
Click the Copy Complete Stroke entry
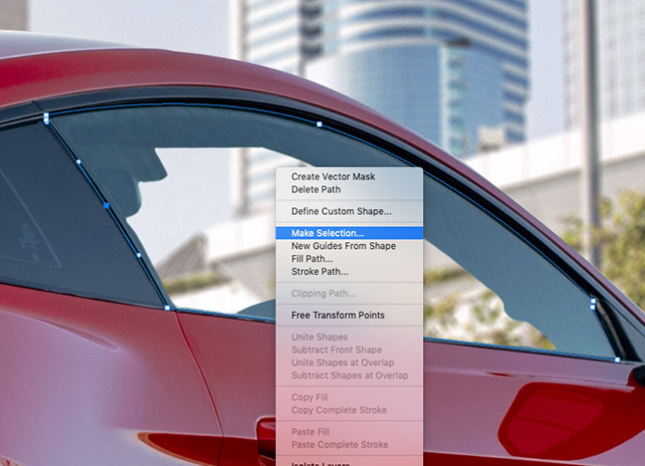click(x=349, y=410)
